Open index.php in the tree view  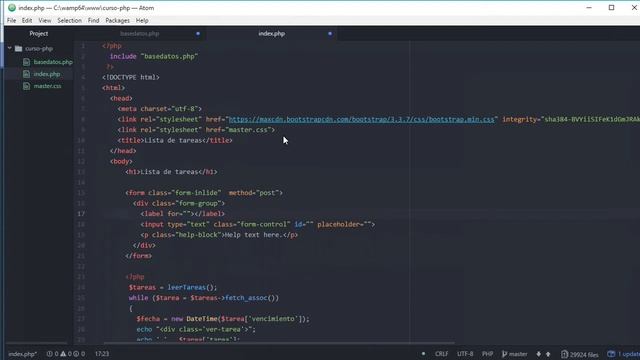(x=47, y=74)
